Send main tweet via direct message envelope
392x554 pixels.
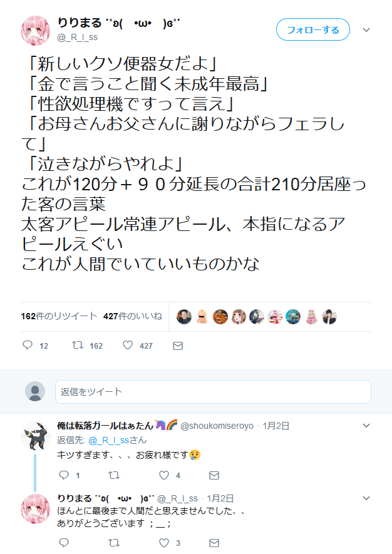(x=178, y=346)
